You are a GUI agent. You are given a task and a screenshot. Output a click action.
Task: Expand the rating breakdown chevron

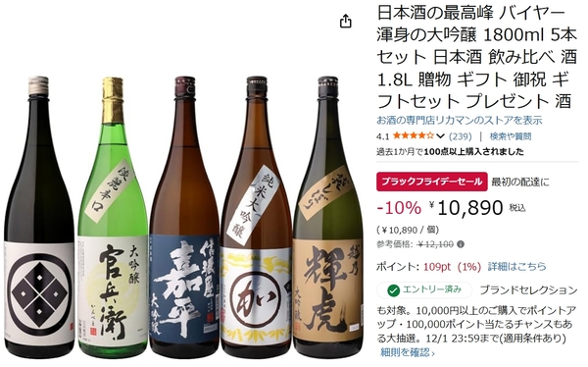pyautogui.click(x=441, y=136)
